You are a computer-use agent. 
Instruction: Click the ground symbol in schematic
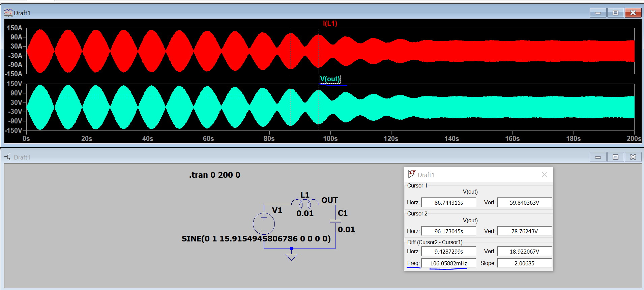[x=291, y=255]
